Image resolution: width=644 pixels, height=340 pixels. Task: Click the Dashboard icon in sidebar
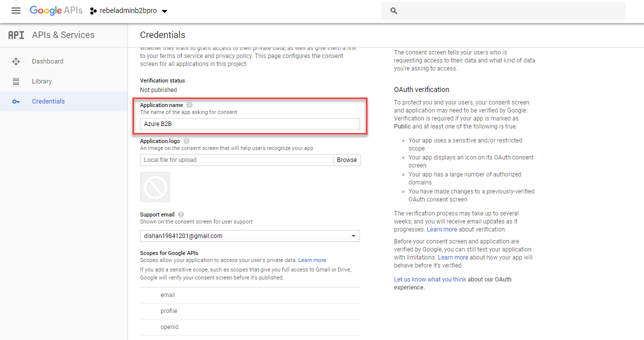(x=16, y=61)
